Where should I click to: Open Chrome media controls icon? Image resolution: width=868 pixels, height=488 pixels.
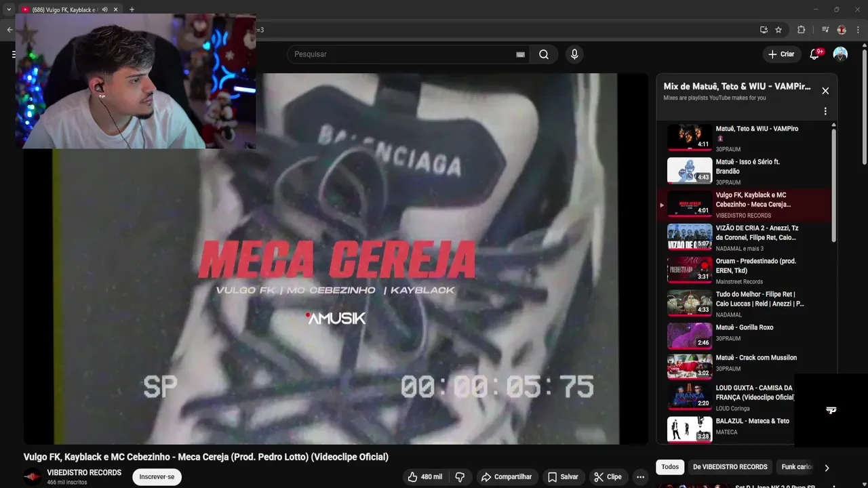pos(825,30)
